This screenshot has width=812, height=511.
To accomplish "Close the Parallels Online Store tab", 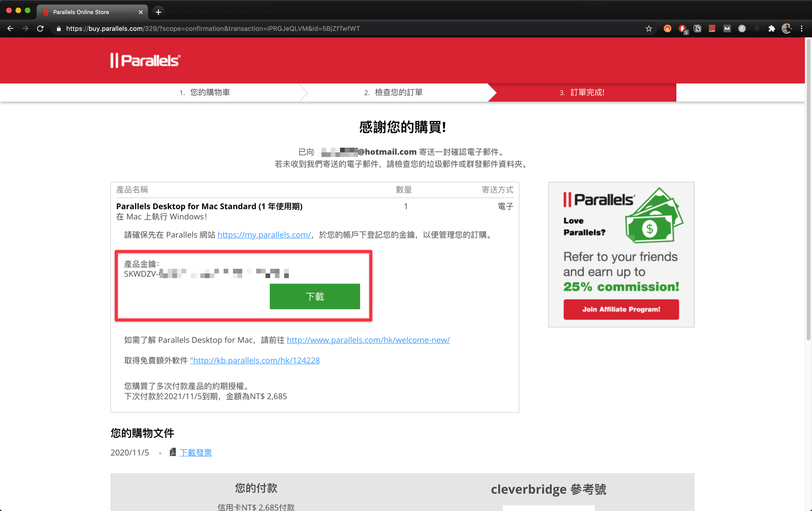I will click(141, 12).
